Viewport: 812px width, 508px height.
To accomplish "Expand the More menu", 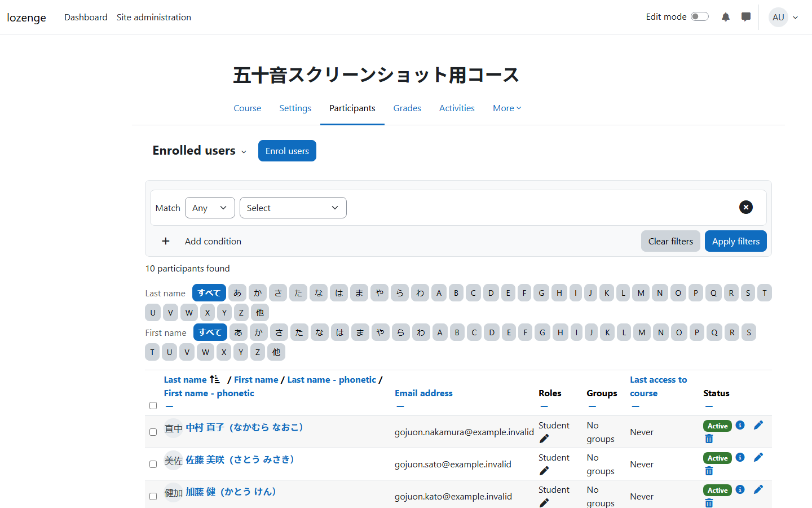I will coord(507,108).
